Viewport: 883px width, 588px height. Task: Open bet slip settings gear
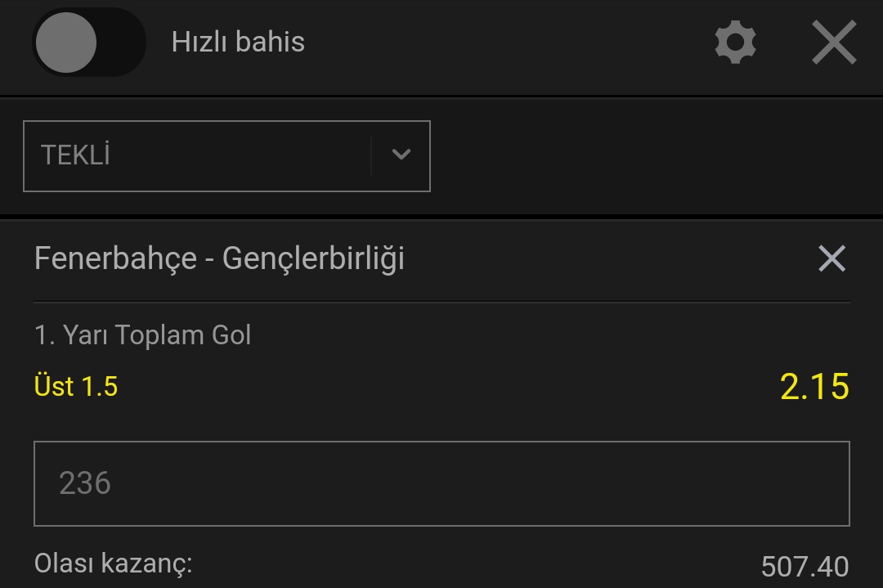click(735, 43)
